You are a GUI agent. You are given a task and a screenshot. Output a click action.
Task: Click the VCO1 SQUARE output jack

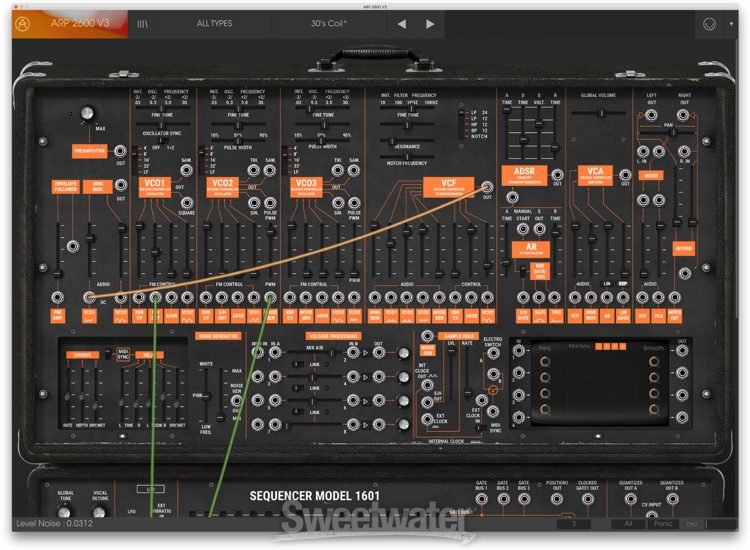point(187,202)
